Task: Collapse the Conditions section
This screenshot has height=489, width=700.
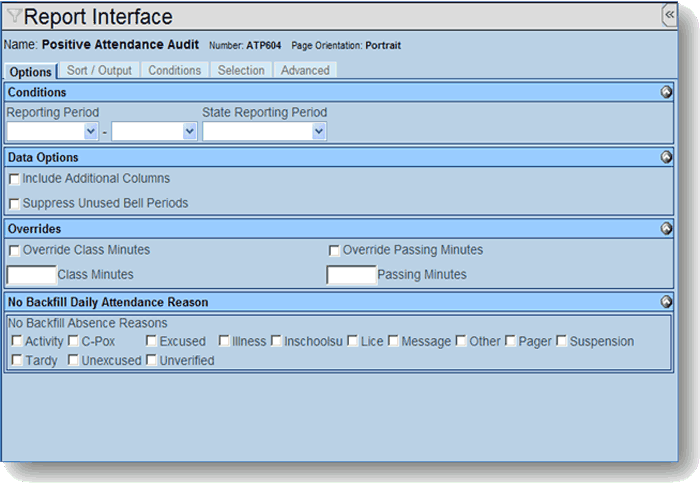Action: pyautogui.click(x=666, y=92)
